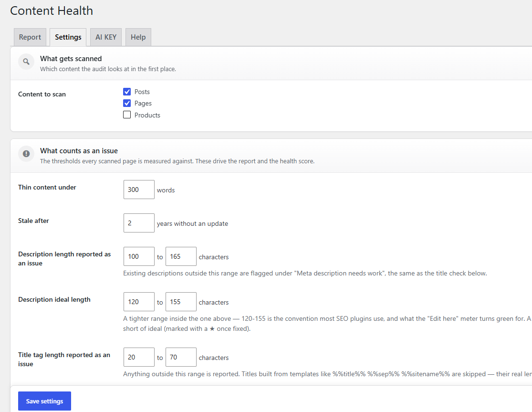Screen dimensions: 532x412
Task: Click the Thin content under label
Action: point(47,187)
